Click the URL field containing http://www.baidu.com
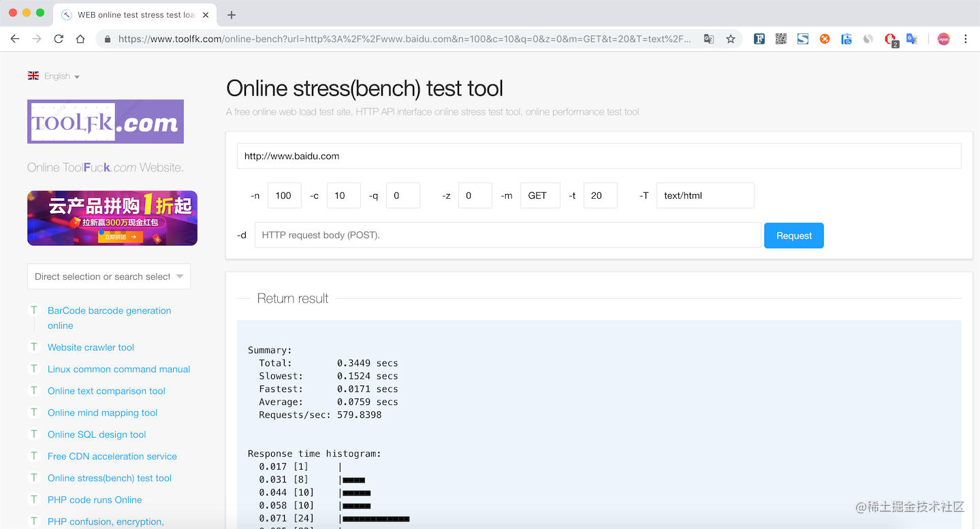The image size is (980, 529). pos(599,156)
